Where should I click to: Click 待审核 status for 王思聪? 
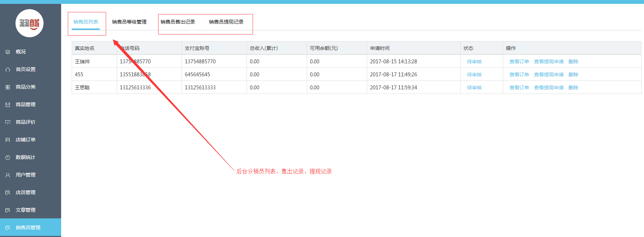[x=474, y=88]
